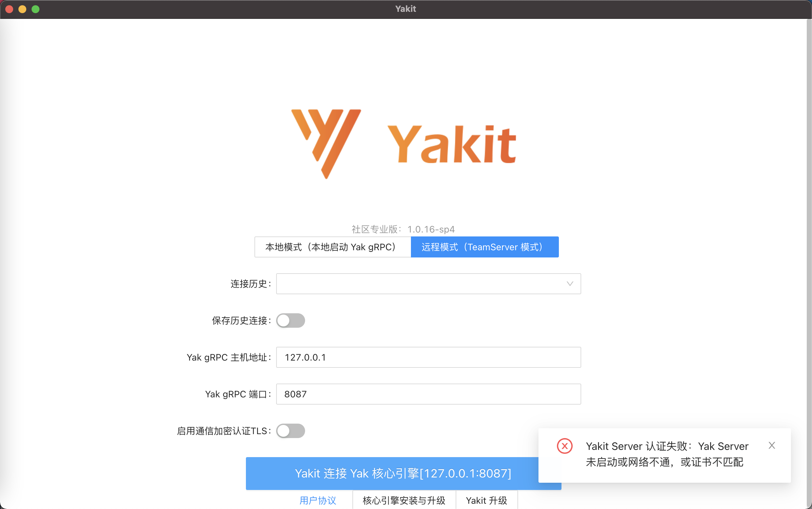
Task: Click the red window close button
Action: pos(10,9)
